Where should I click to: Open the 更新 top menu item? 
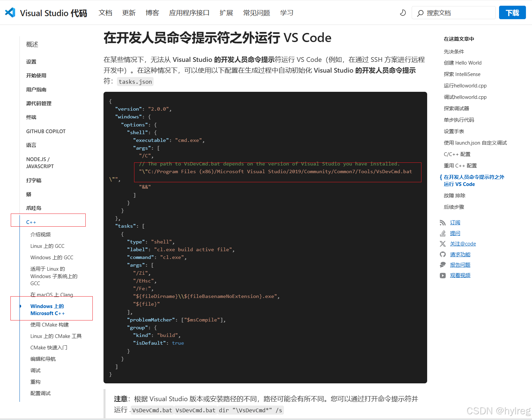coord(129,13)
